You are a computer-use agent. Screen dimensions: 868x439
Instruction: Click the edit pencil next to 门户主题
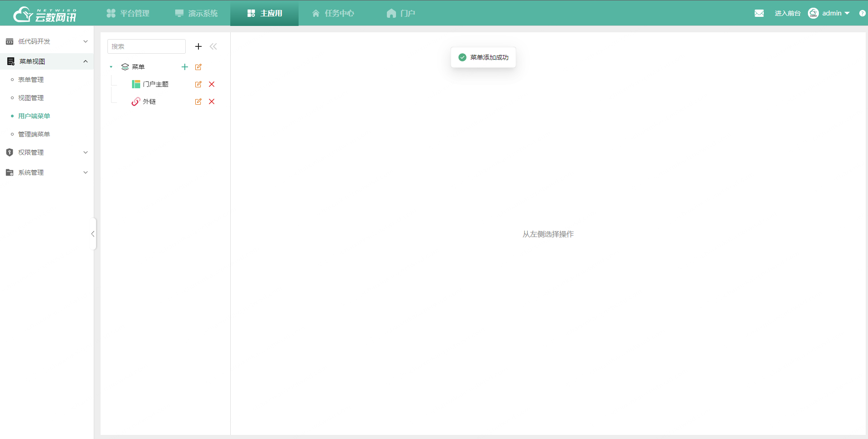click(x=198, y=84)
